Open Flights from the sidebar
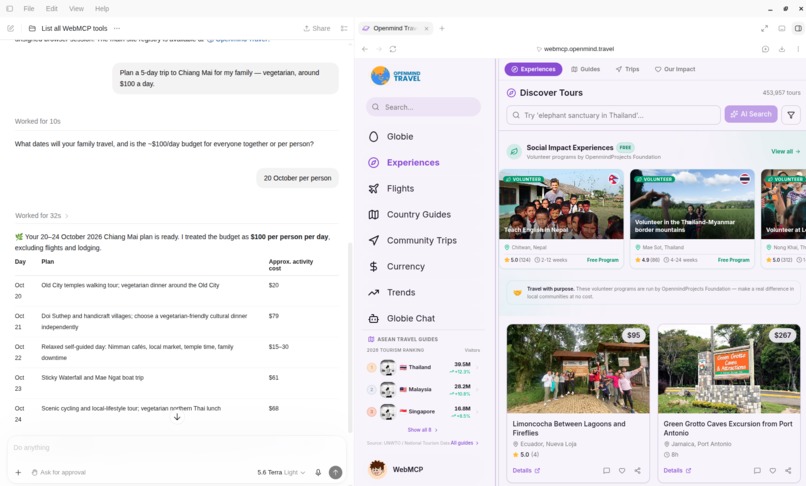Viewport: 806px width, 486px height. (391, 188)
